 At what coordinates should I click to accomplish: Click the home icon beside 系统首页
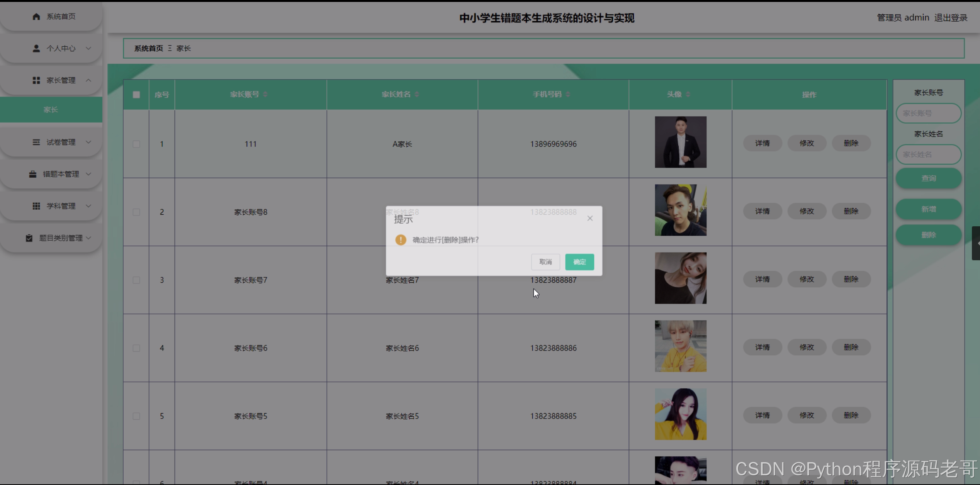click(36, 16)
